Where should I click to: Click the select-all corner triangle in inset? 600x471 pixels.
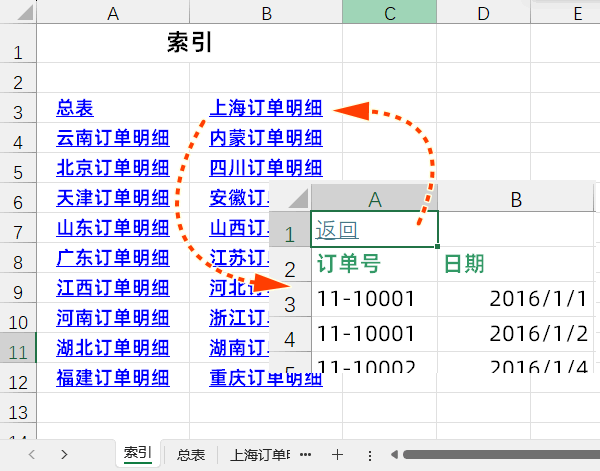298,198
